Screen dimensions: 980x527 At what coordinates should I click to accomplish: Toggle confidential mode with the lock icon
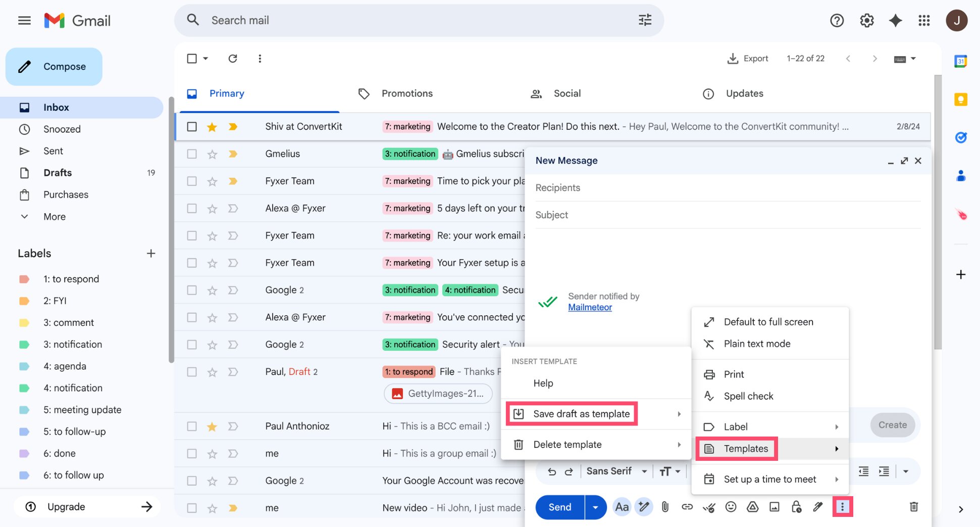(x=797, y=507)
